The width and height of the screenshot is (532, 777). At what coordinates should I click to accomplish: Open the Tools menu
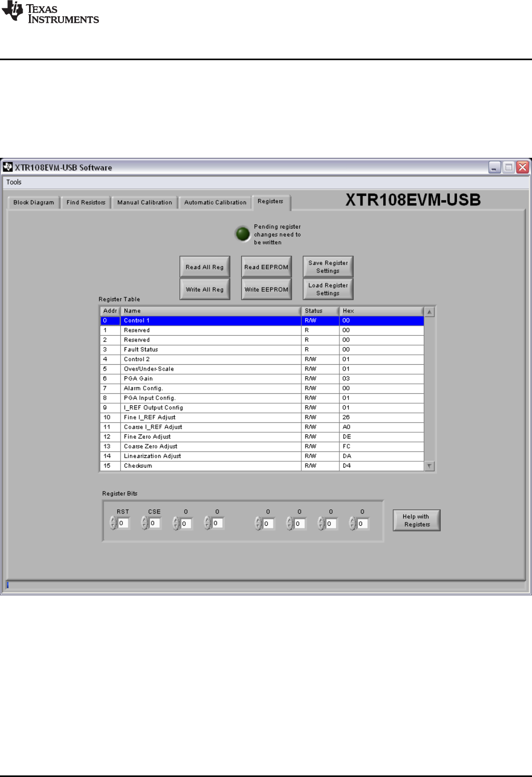(14, 182)
